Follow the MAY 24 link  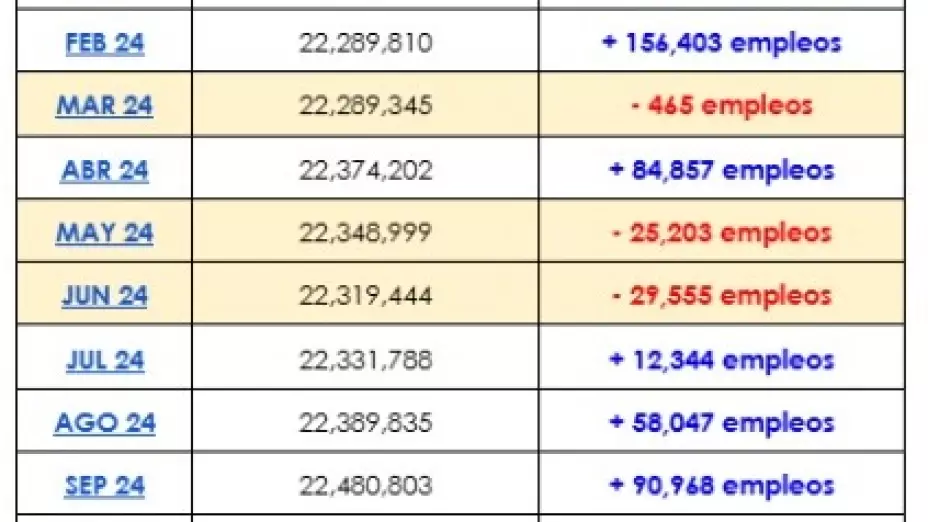point(104,233)
